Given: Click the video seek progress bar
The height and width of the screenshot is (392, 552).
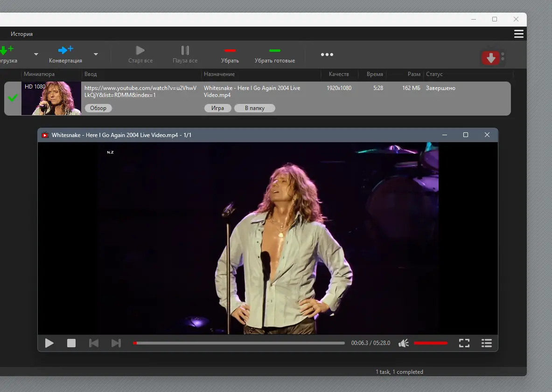Looking at the screenshot, I should (x=239, y=344).
